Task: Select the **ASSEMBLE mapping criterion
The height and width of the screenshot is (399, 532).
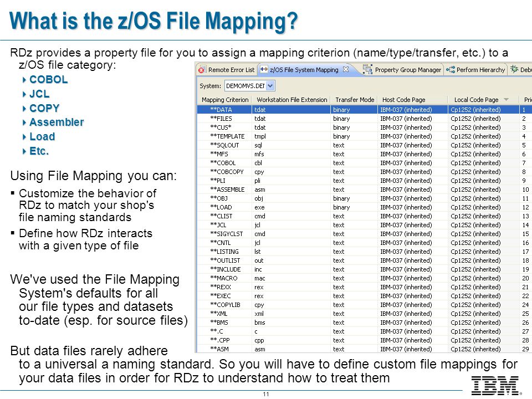Action: (x=227, y=190)
